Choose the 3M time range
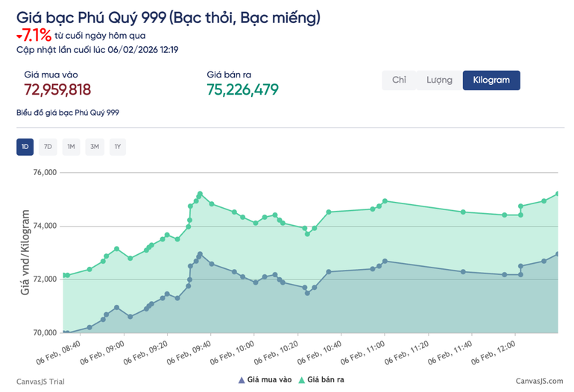Image resolution: width=574 pixels, height=392 pixels. pyautogui.click(x=95, y=147)
